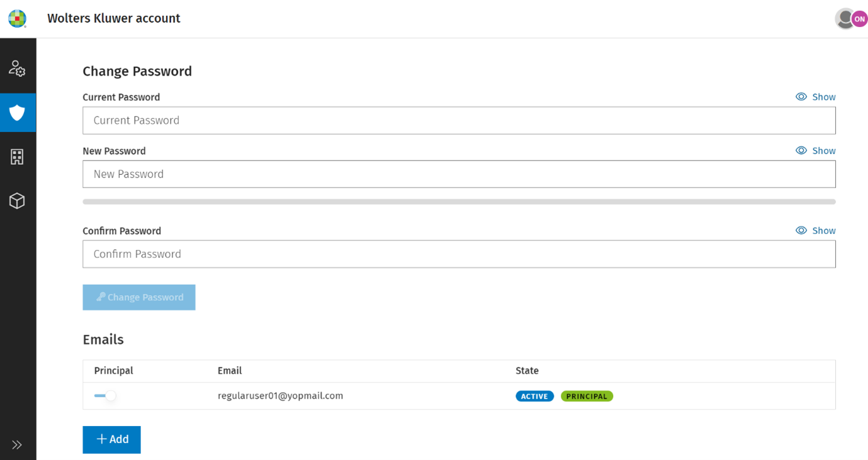
Task: Click the Wolters Kluwer account title
Action: pyautogui.click(x=114, y=18)
